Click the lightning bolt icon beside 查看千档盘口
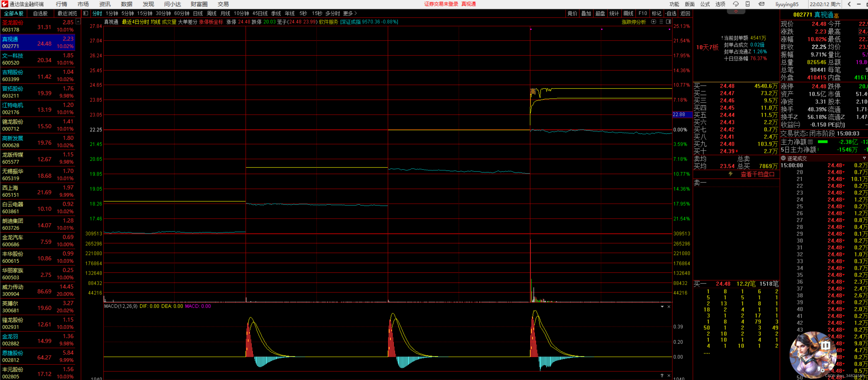This screenshot has height=380, width=868. pyautogui.click(x=731, y=174)
